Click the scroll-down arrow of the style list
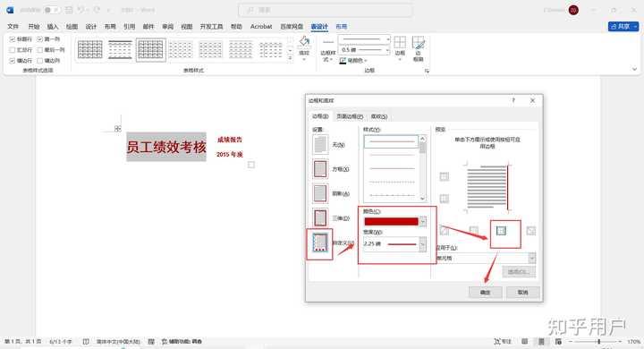 coord(422,198)
